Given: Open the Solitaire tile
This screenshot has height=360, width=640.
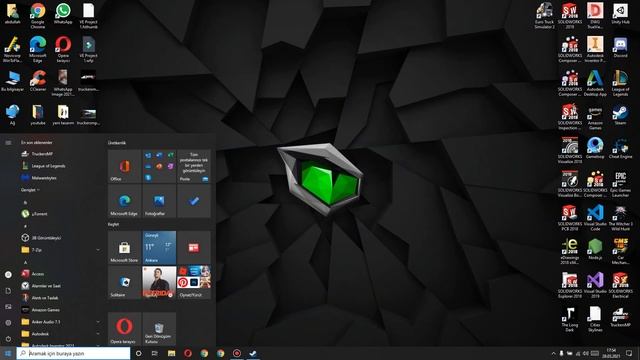Looking at the screenshot, I should (124, 282).
